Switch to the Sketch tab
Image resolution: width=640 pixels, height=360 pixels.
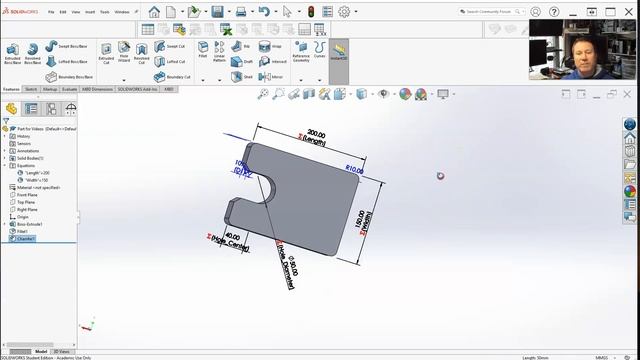click(31, 89)
